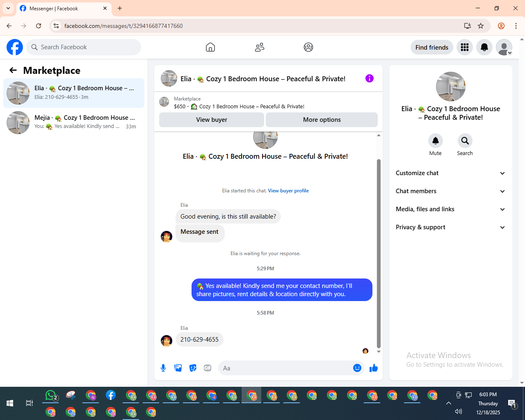Image resolution: width=525 pixels, height=420 pixels.
Task: Click the View buyer button
Action: pyautogui.click(x=212, y=120)
